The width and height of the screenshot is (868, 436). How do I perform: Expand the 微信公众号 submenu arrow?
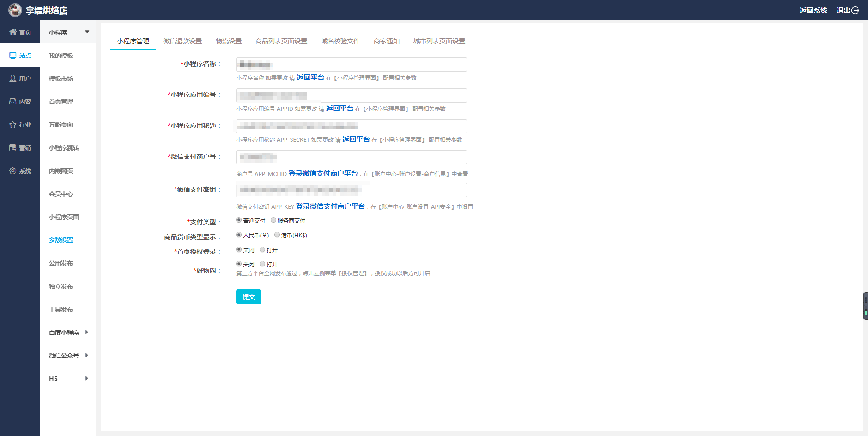point(87,355)
